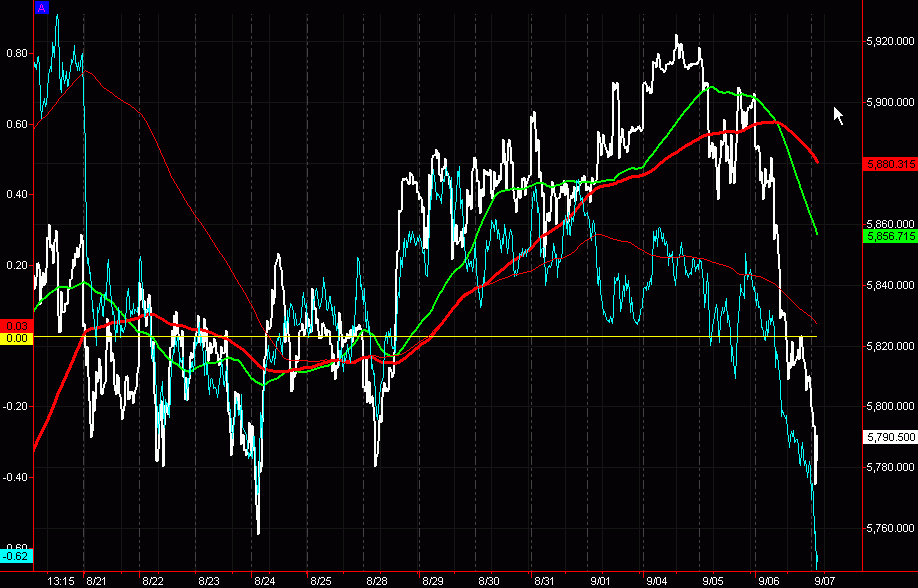Click the 5,800.000 price axis label

click(x=890, y=406)
